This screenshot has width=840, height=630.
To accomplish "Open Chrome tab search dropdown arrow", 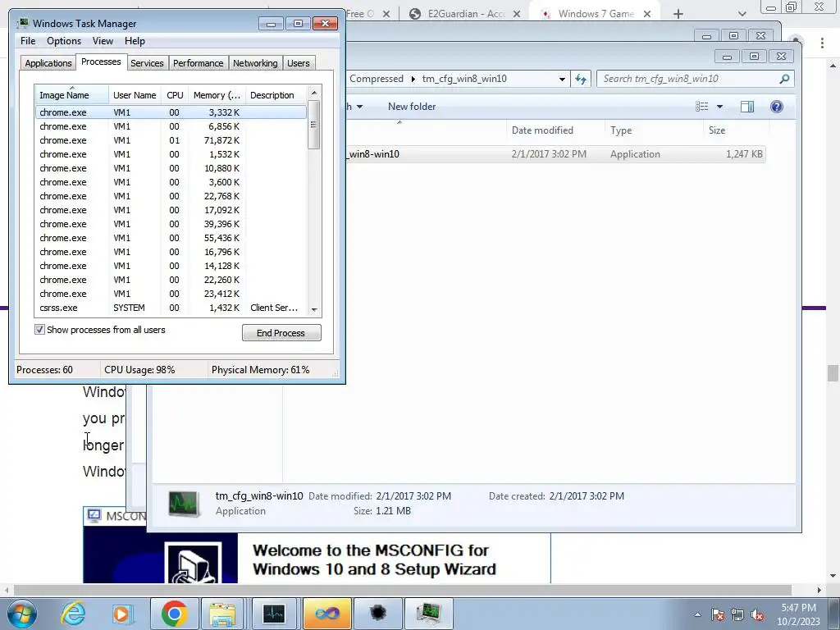I will click(x=742, y=14).
